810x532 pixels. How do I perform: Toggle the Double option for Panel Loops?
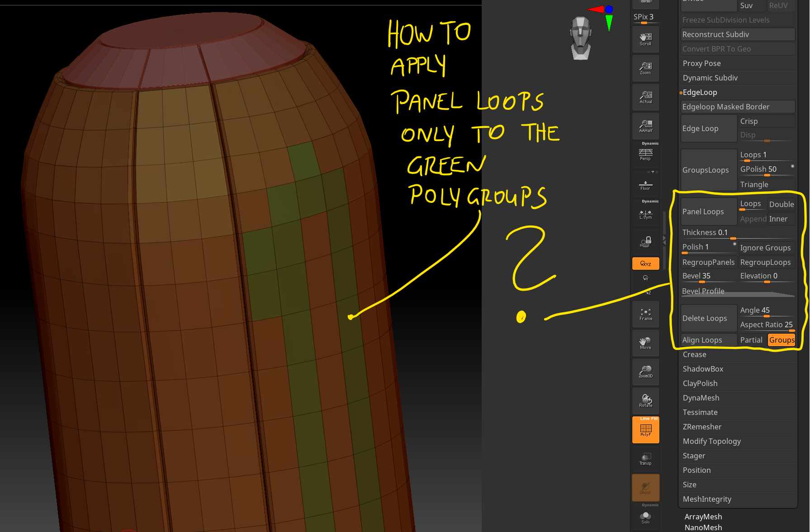pos(781,204)
